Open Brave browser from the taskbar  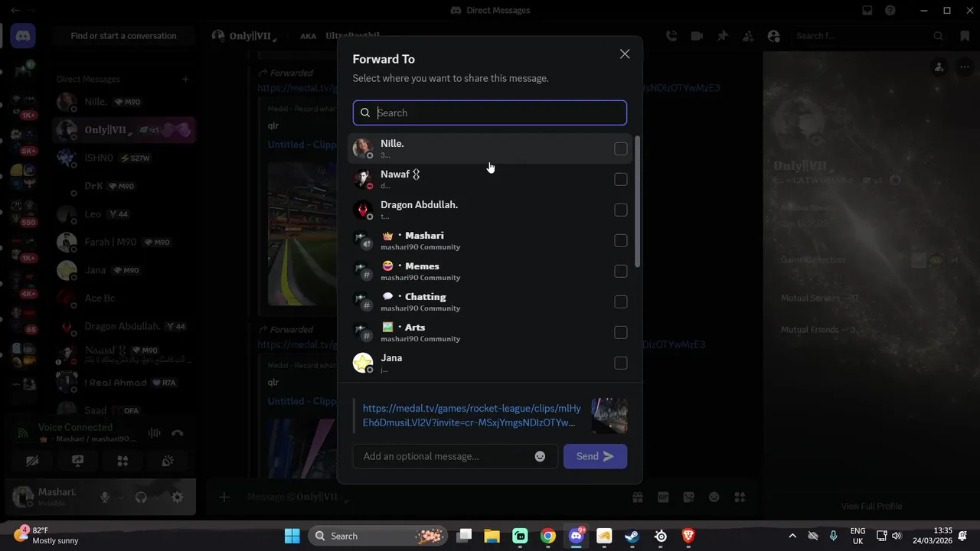pos(688,536)
